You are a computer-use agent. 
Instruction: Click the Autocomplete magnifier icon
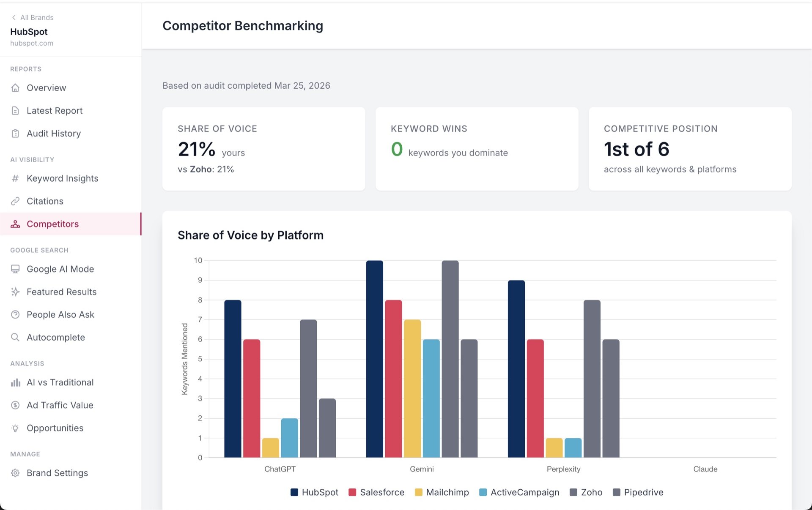(15, 338)
